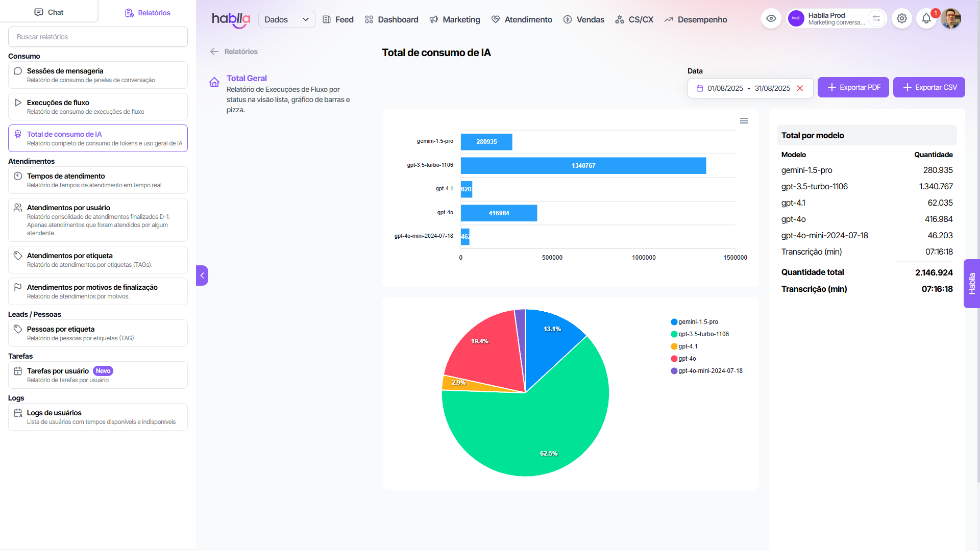Open settings gear icon in header
The height and width of the screenshot is (551, 980).
pyautogui.click(x=902, y=19)
